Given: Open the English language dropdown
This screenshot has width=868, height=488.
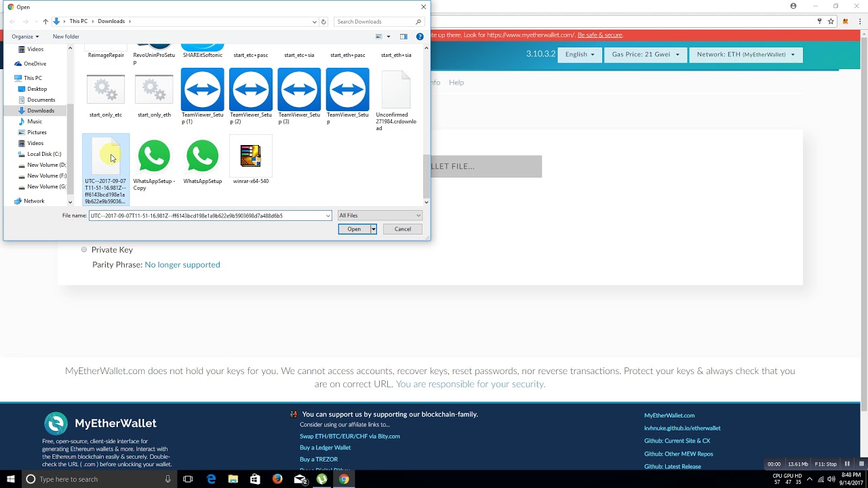Looking at the screenshot, I should [580, 54].
